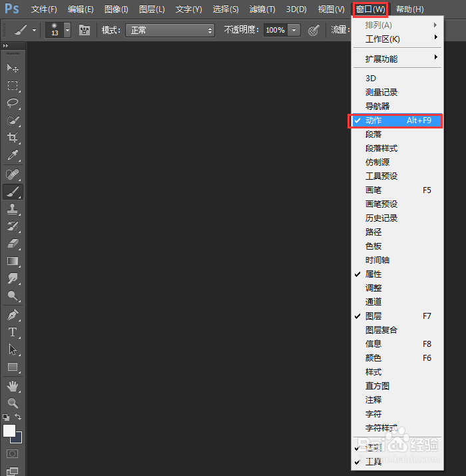The image size is (466, 476).
Task: Select the Eraser tool
Action: [x=13, y=244]
